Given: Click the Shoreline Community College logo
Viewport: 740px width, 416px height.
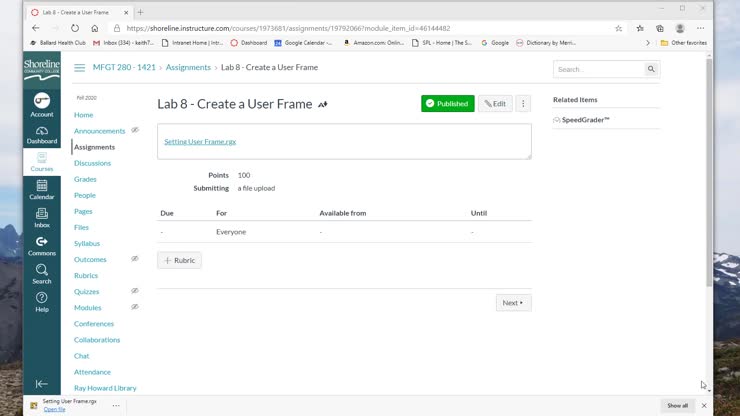Looking at the screenshot, I should 42,70.
